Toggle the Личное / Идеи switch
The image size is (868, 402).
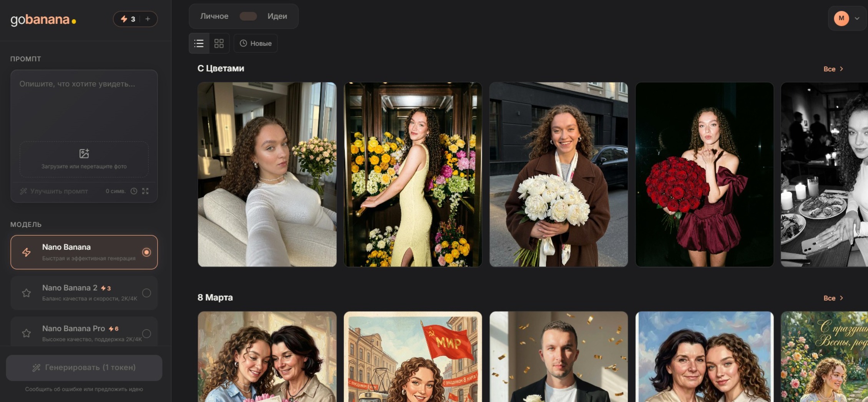click(248, 16)
